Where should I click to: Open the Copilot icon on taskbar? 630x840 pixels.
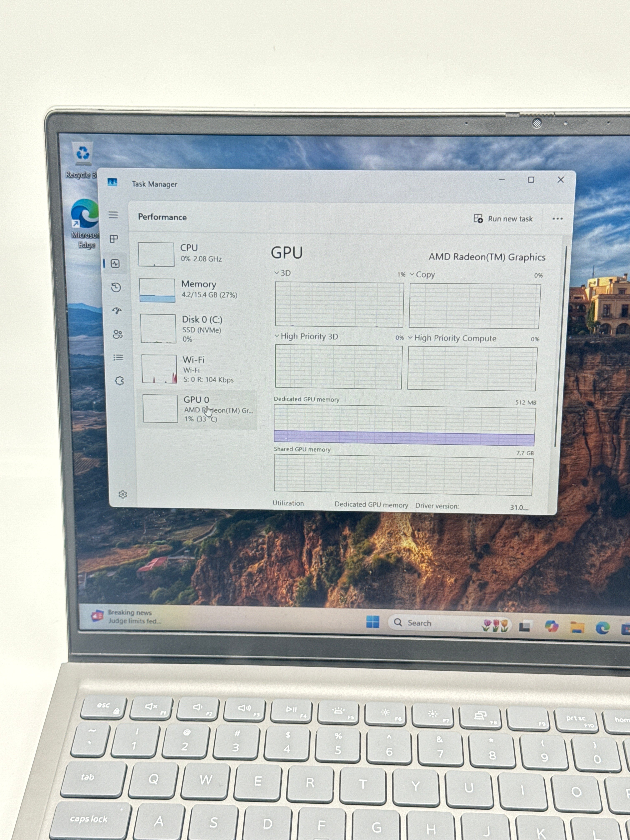pos(551,626)
